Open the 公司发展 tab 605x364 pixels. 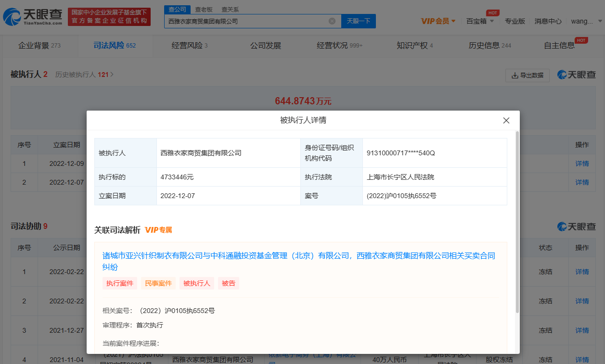point(266,46)
